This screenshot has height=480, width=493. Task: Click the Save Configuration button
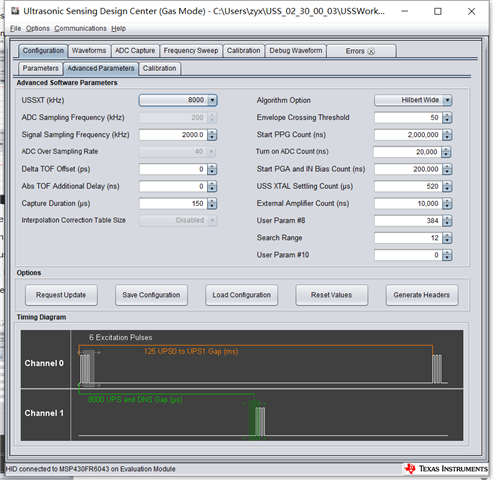point(151,295)
